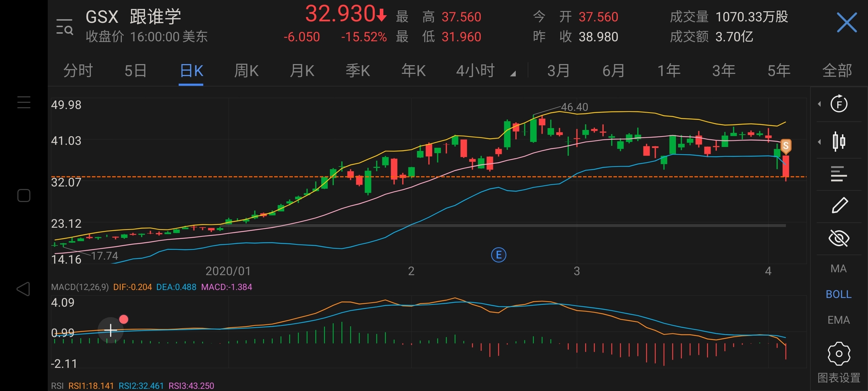Select the EMA indicator
868x391 pixels.
pyautogui.click(x=838, y=320)
